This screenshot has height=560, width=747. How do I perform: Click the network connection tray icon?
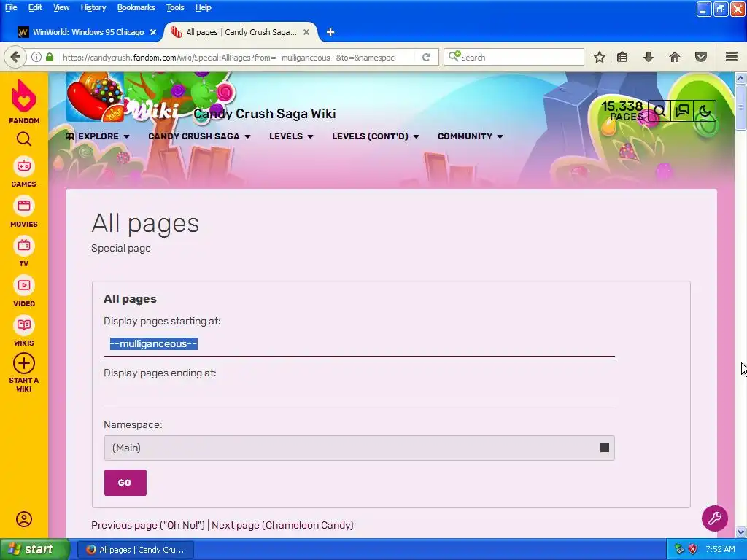(679, 549)
